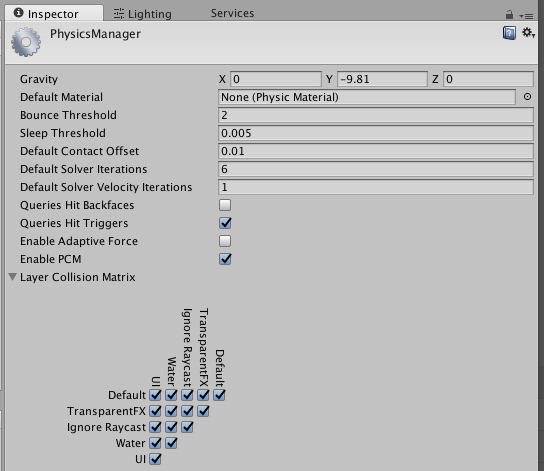Click the Queries Hit Backfaces label

pyautogui.click(x=77, y=205)
